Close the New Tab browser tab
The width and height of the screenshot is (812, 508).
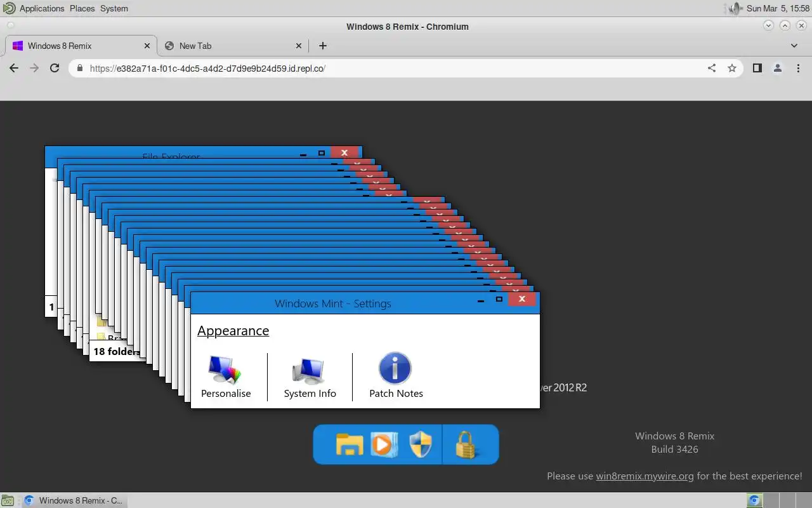299,46
